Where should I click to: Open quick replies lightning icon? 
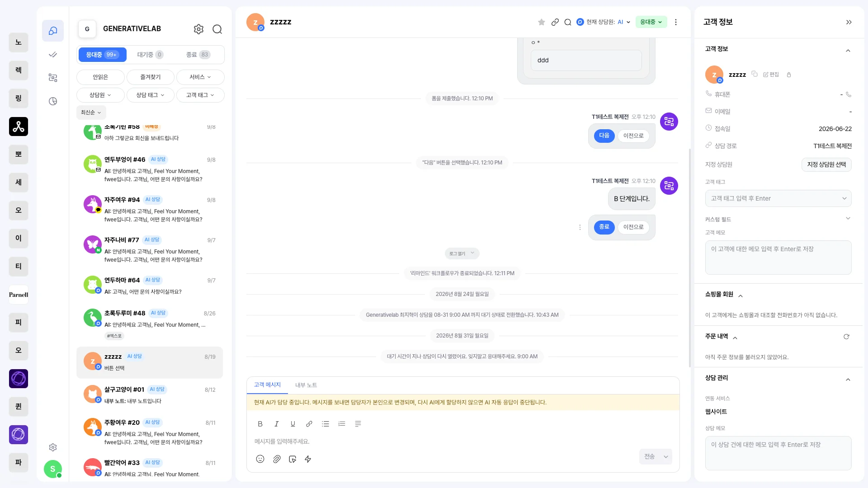pos(308,459)
